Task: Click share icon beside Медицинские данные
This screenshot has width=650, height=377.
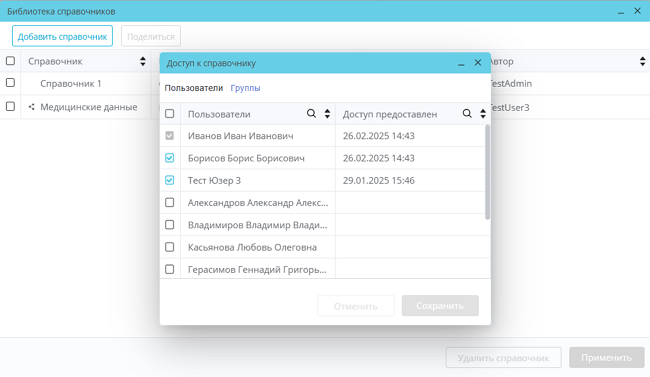Action: [x=31, y=107]
